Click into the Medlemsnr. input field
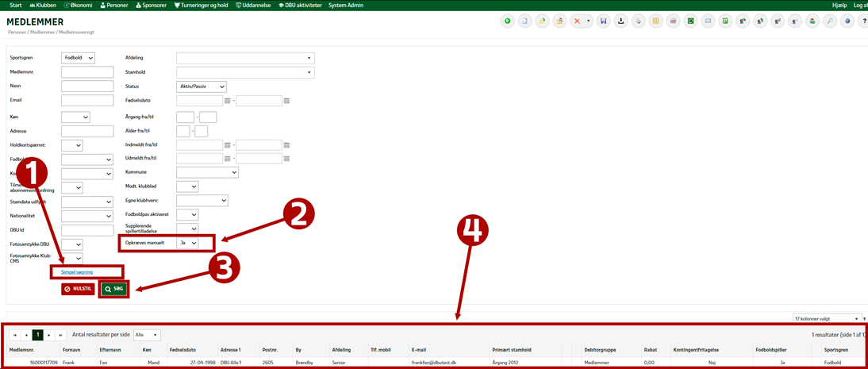The height and width of the screenshot is (369, 868). coord(87,72)
